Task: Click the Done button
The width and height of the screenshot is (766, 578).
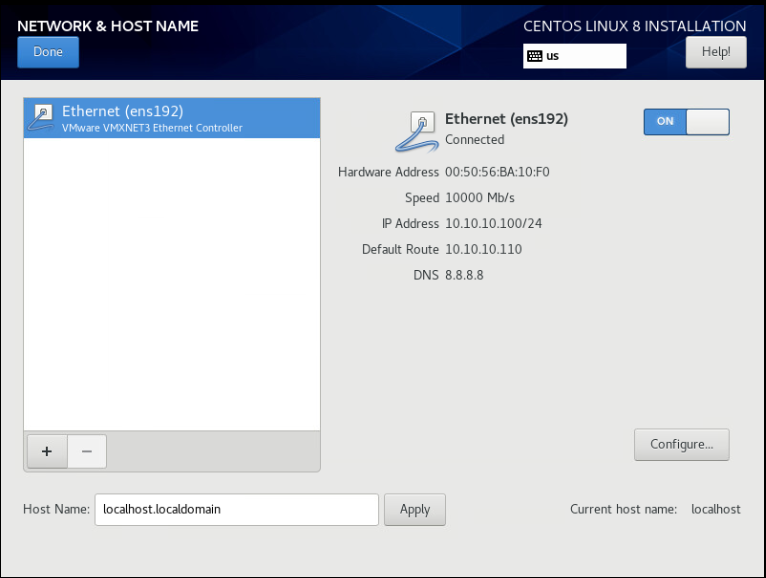Action: (x=48, y=52)
